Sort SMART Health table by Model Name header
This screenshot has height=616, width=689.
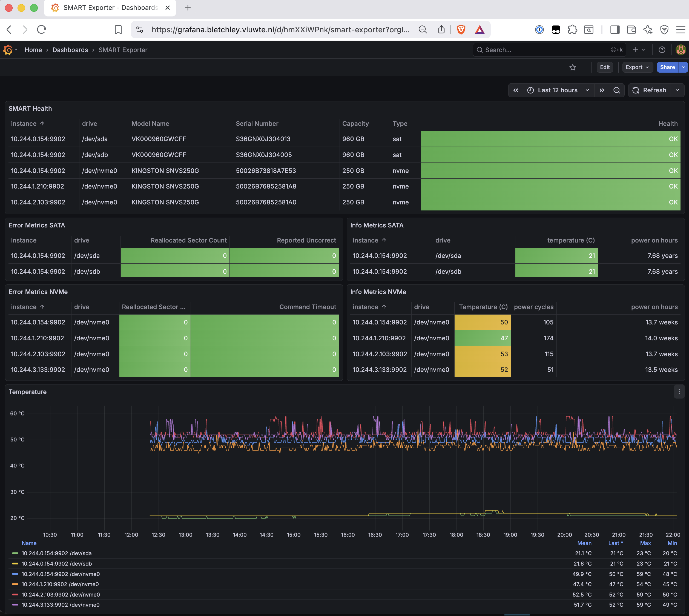(x=150, y=124)
